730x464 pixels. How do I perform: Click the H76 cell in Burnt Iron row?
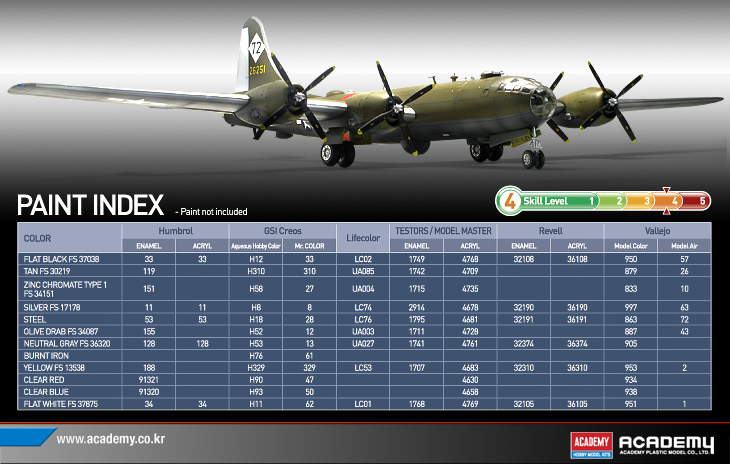(x=256, y=356)
